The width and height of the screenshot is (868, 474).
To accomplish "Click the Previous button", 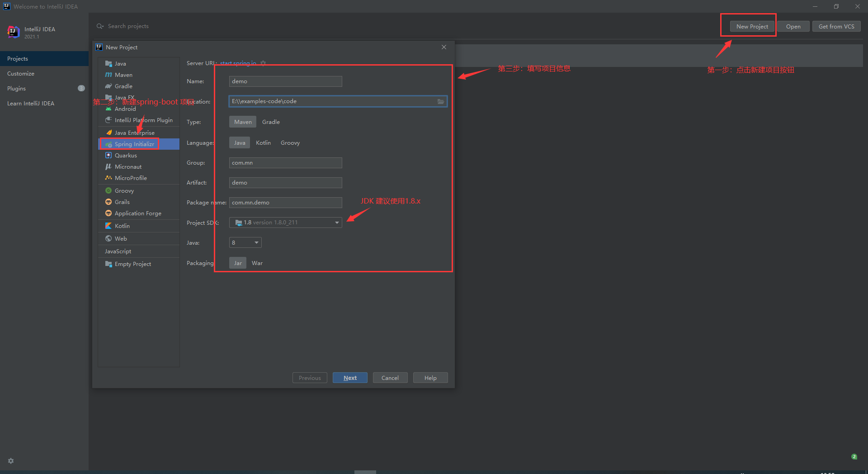I will [310, 378].
